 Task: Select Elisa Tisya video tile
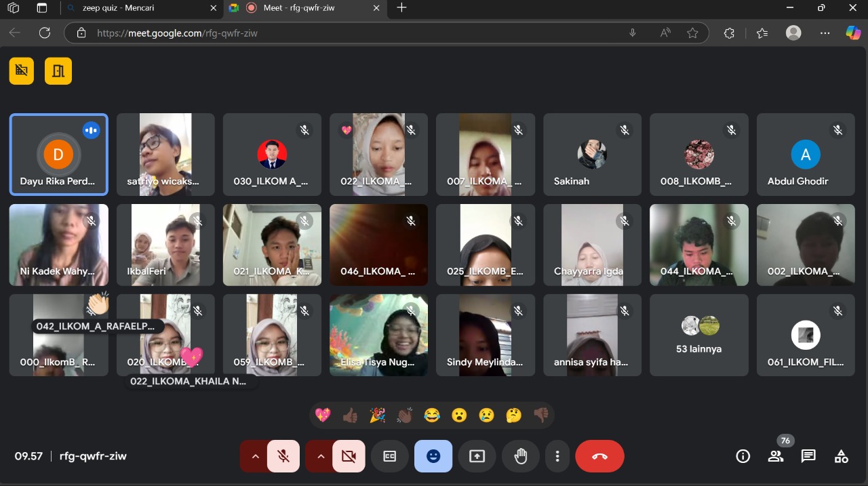[x=378, y=335]
